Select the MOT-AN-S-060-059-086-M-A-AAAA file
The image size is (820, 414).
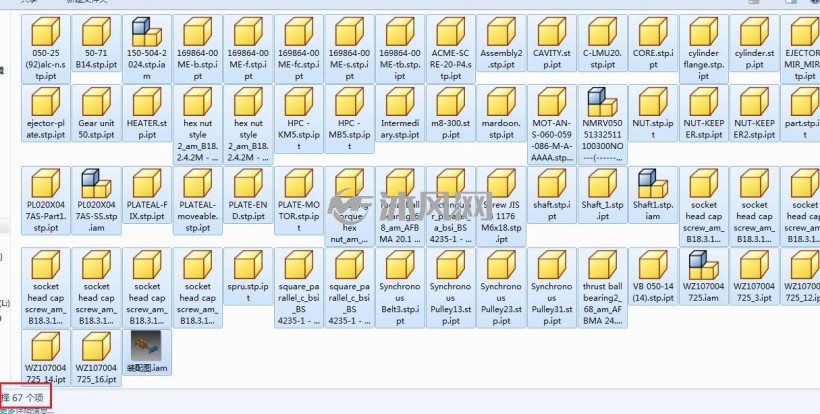(552, 124)
